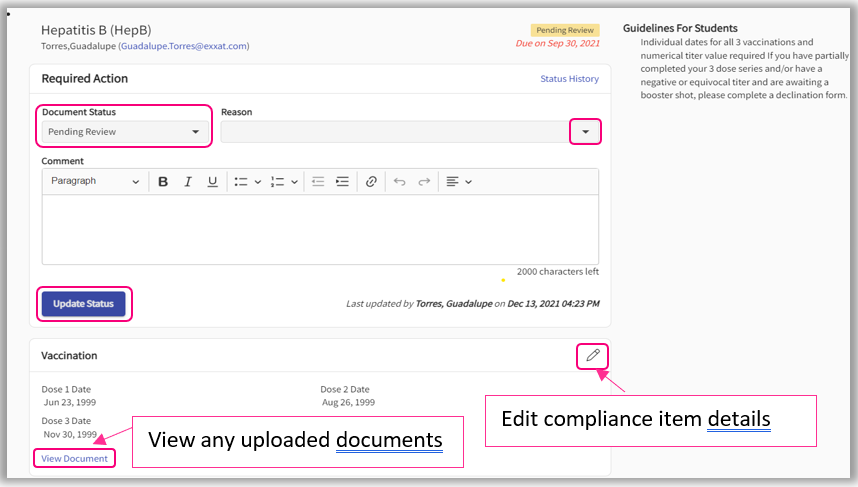Toggle italic formatting in comment toolbar
The height and width of the screenshot is (487, 858).
[x=187, y=182]
